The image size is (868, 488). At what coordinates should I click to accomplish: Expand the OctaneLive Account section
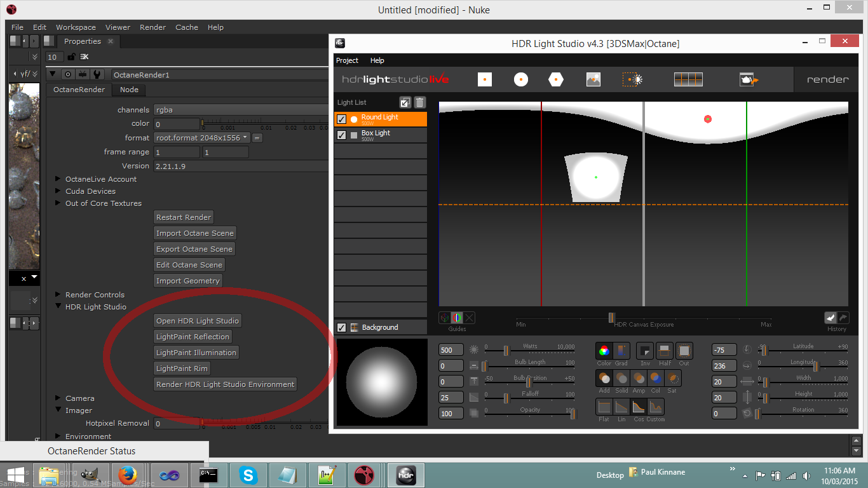tap(58, 179)
